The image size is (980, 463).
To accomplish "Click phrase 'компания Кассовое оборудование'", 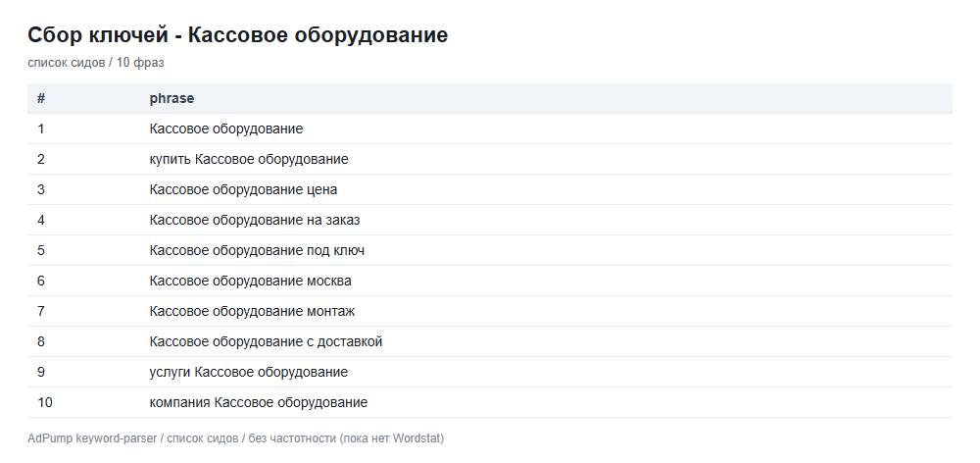I will tap(258, 403).
